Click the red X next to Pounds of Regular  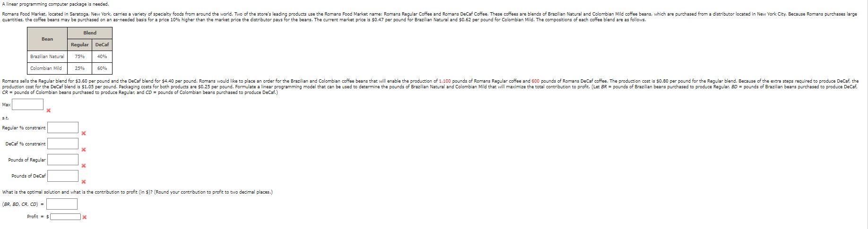click(83, 166)
